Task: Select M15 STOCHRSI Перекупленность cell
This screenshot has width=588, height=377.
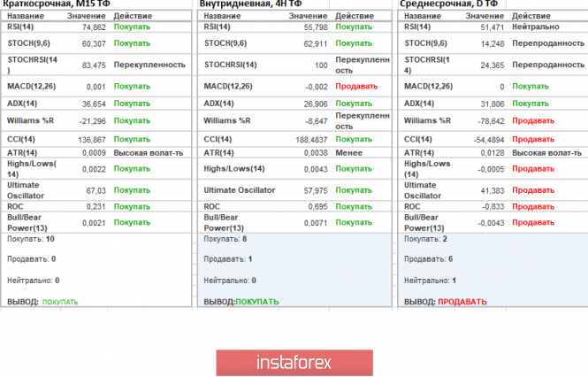Action: coord(149,65)
